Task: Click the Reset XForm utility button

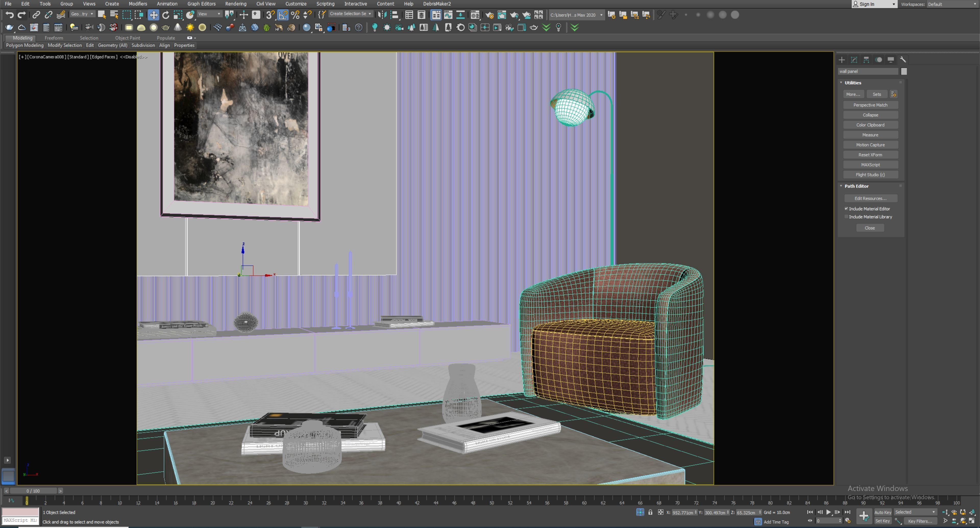Action: click(x=871, y=155)
